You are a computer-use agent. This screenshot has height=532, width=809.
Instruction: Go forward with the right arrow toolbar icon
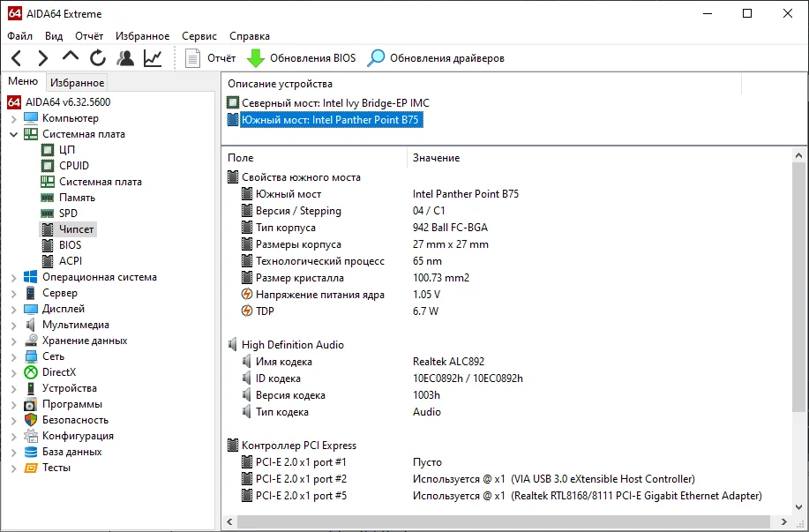(43, 58)
